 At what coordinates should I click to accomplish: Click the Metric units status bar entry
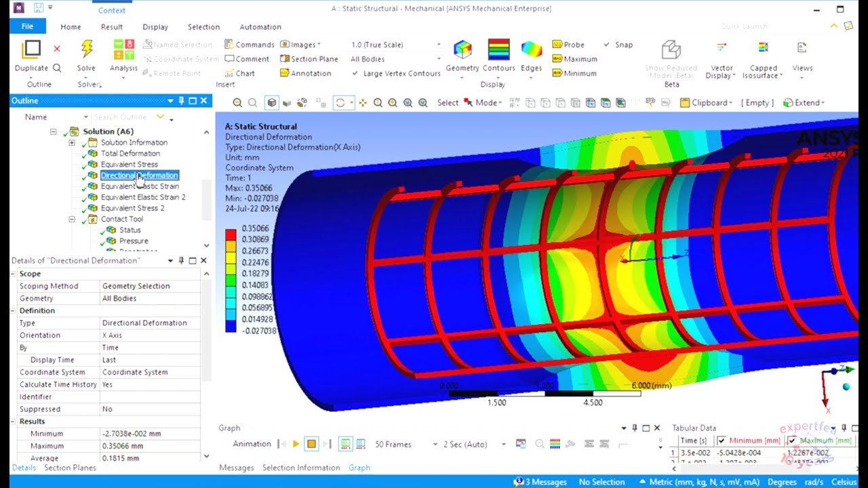(699, 482)
